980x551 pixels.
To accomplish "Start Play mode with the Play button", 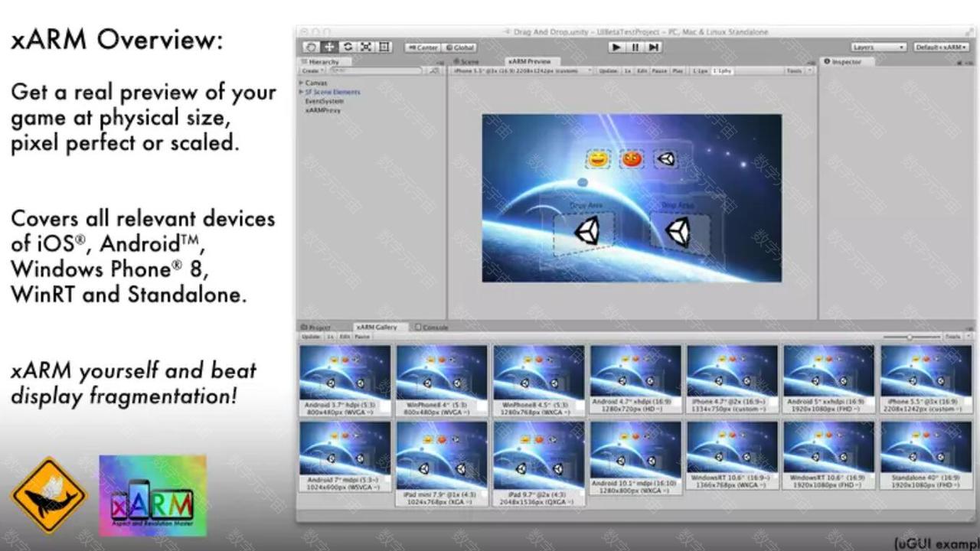I will (x=616, y=47).
